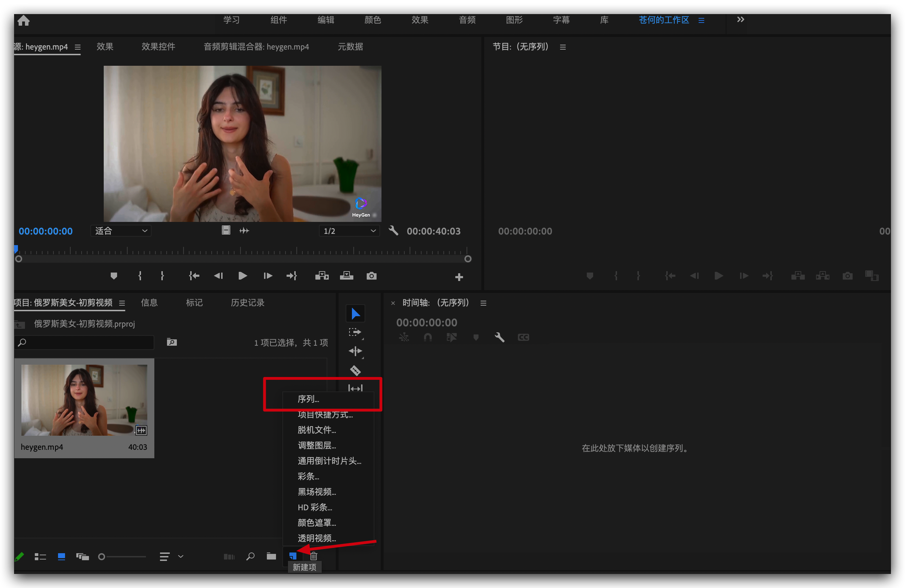Screen dimensions: 905x588
Task: Click the Insert button in source monitor
Action: point(322,276)
